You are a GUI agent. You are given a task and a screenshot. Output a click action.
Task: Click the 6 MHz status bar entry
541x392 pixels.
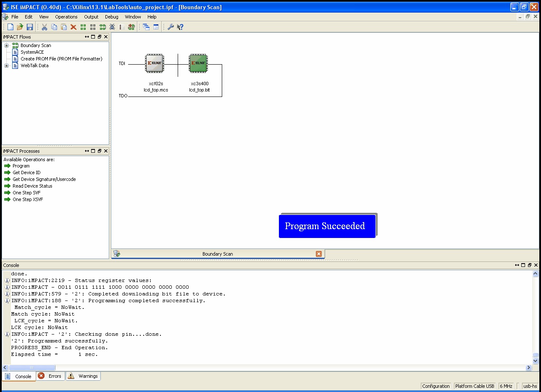506,386
